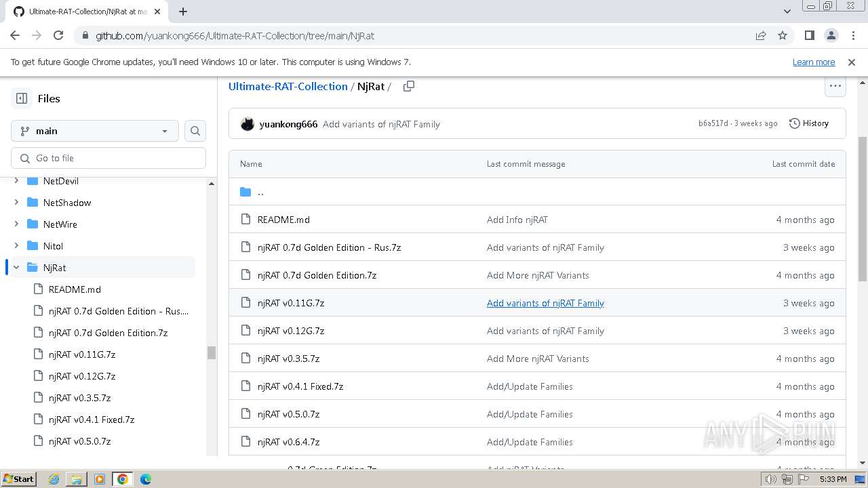Open Microsoft Edge taskbar icon
This screenshot has height=488, width=868.
coord(145,479)
